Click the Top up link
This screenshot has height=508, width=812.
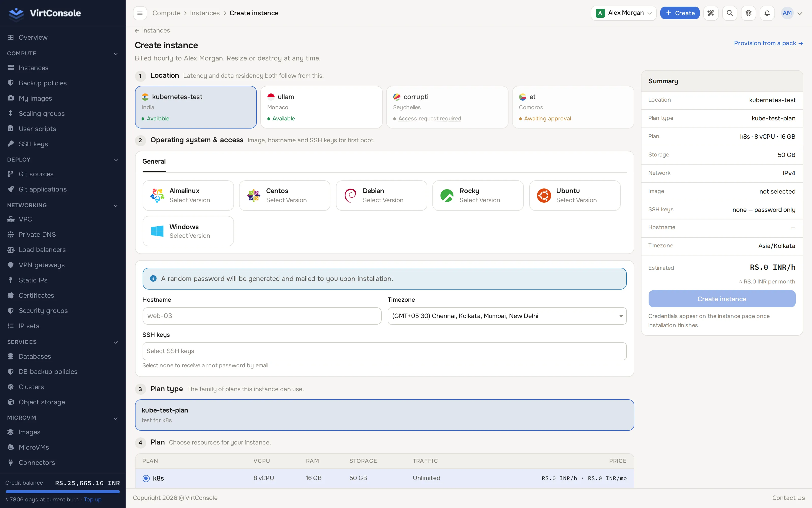(x=93, y=499)
